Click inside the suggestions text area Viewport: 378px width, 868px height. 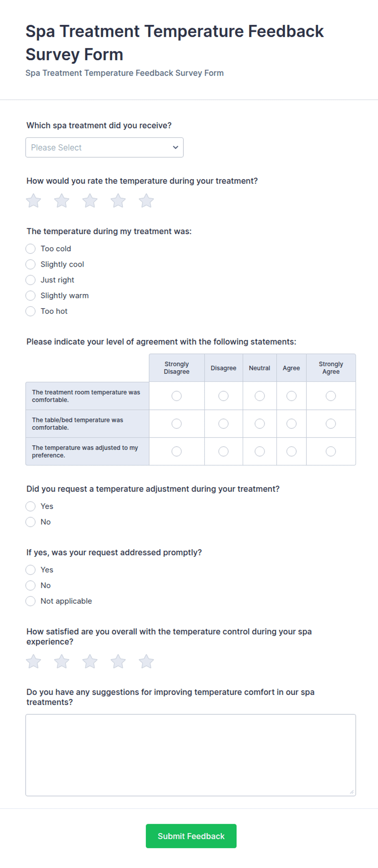point(191,755)
